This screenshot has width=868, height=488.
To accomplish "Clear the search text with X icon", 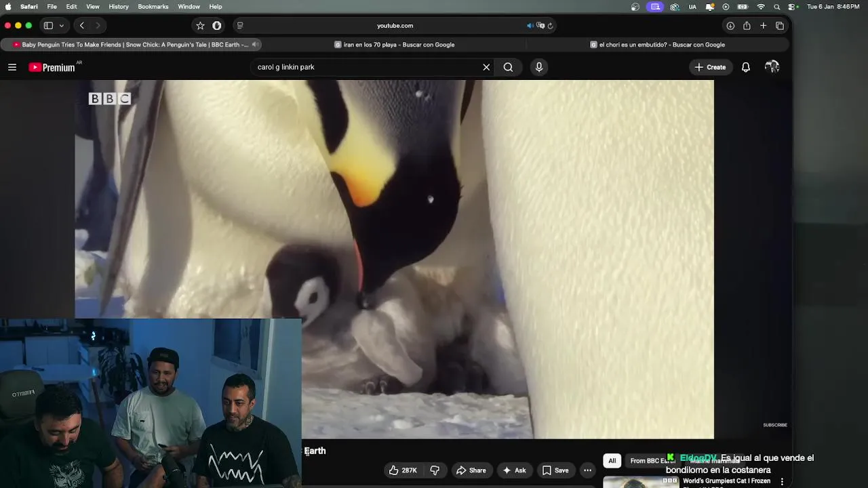I will click(x=486, y=67).
